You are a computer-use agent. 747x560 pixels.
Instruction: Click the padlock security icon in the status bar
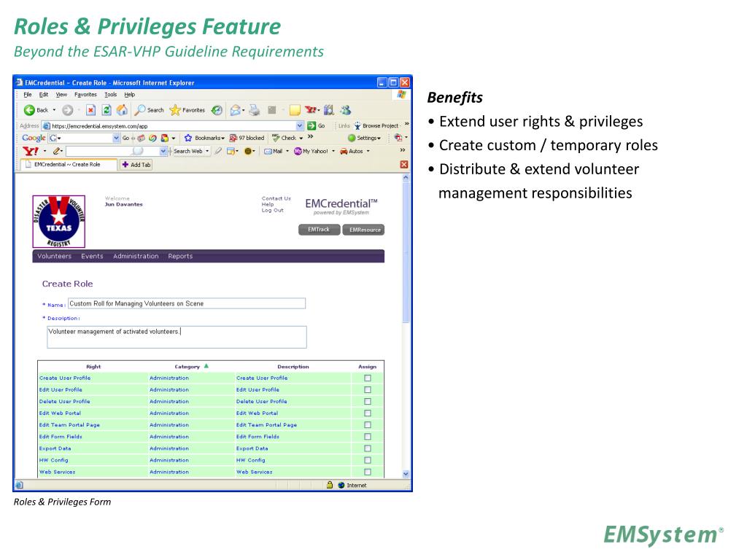click(x=330, y=485)
